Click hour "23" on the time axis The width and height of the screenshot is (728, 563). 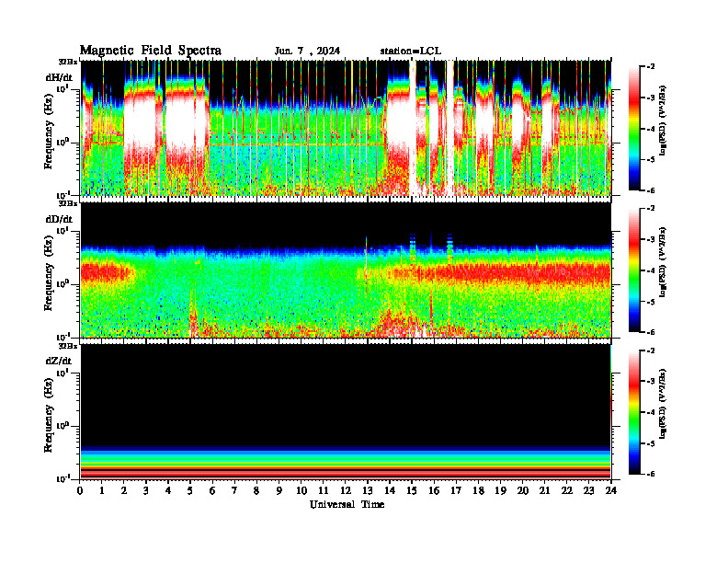tap(588, 490)
